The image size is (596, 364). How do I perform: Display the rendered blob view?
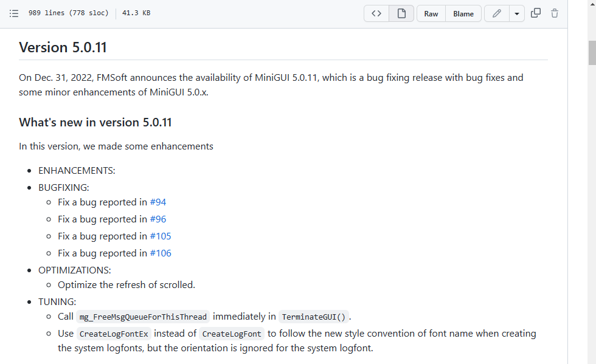(401, 14)
